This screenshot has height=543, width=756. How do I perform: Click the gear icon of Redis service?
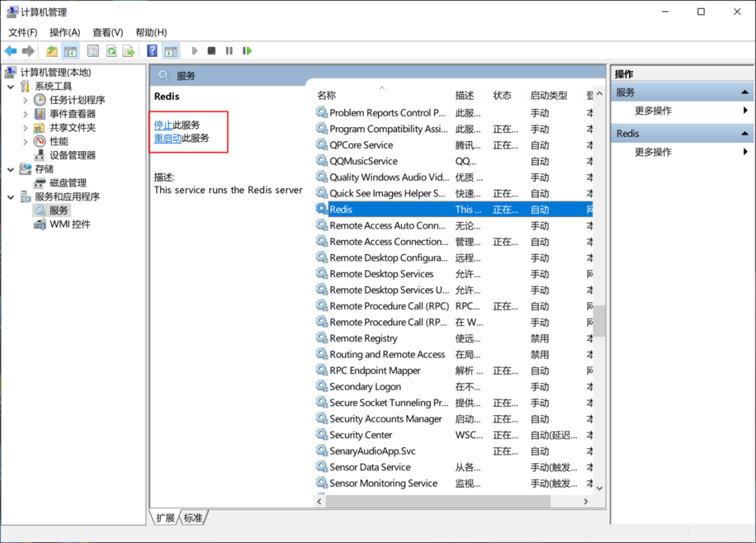click(x=321, y=209)
